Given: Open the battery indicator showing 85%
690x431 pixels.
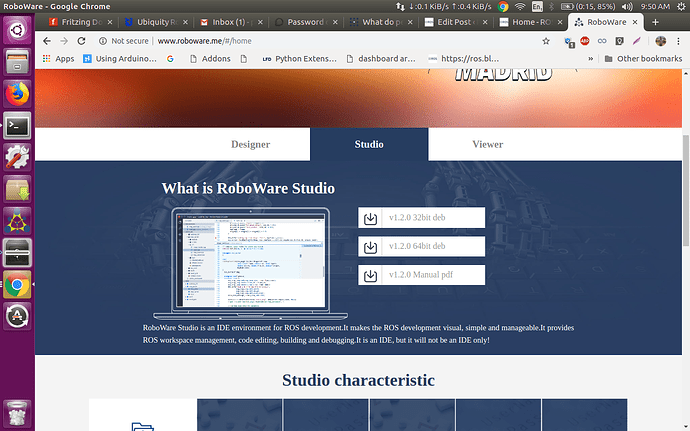Looking at the screenshot, I should pyautogui.click(x=588, y=6).
